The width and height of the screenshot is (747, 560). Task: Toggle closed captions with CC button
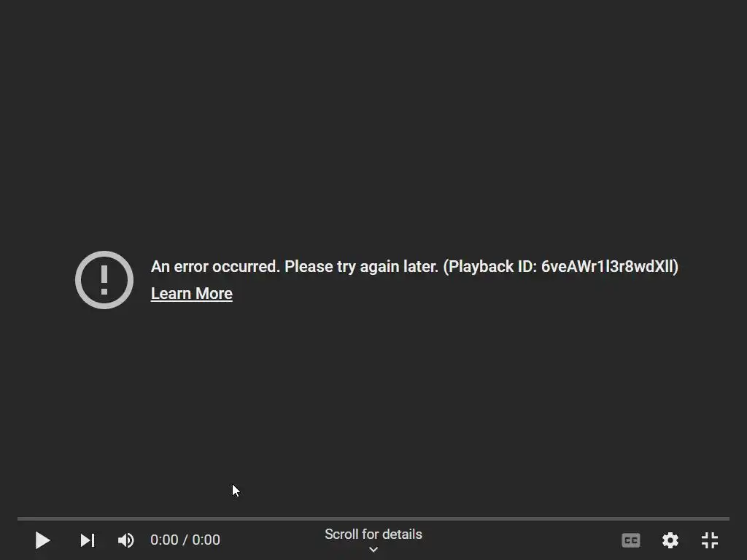coord(631,540)
